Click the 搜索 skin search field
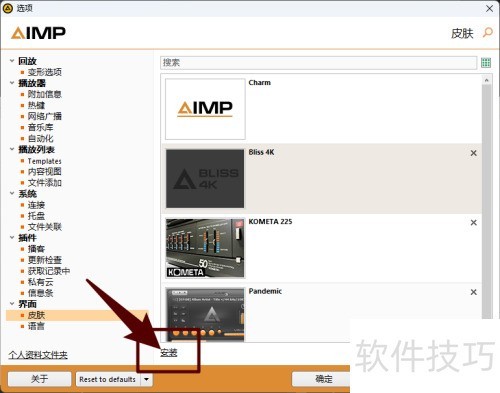The image size is (500, 393). tap(319, 63)
